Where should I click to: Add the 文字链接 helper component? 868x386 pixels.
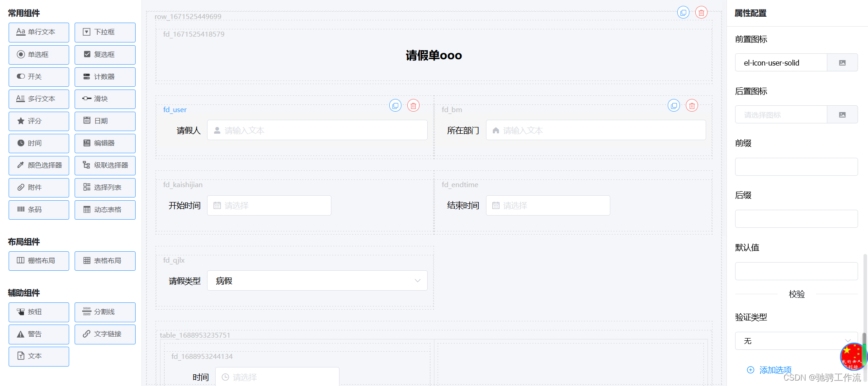tap(105, 334)
